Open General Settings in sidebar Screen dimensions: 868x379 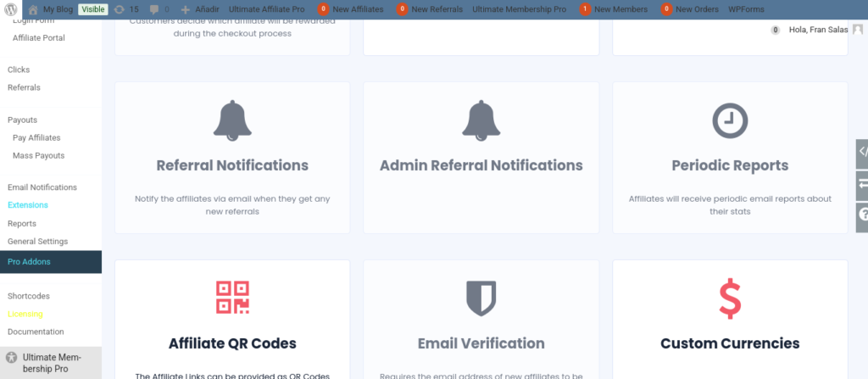coord(37,242)
